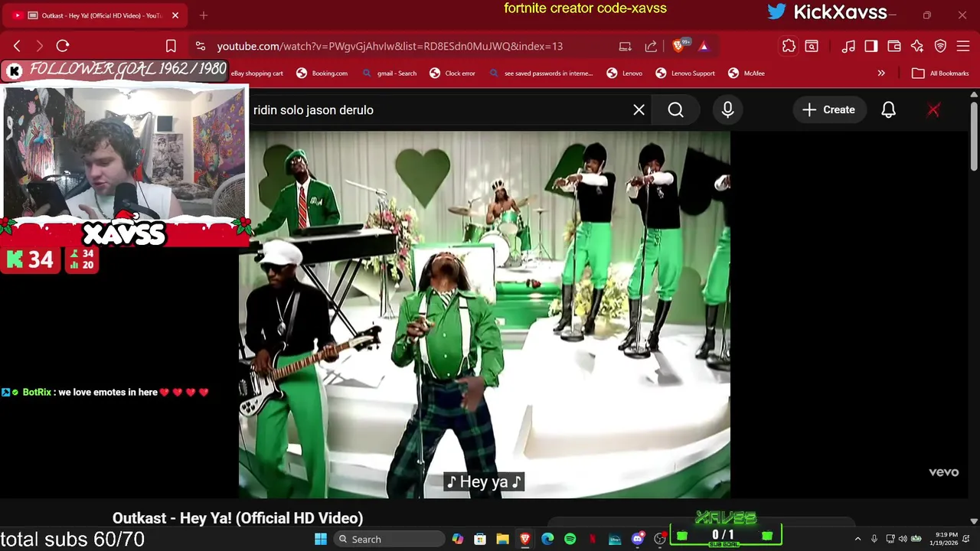
Task: Open the tab search window icon
Action: (x=812, y=46)
